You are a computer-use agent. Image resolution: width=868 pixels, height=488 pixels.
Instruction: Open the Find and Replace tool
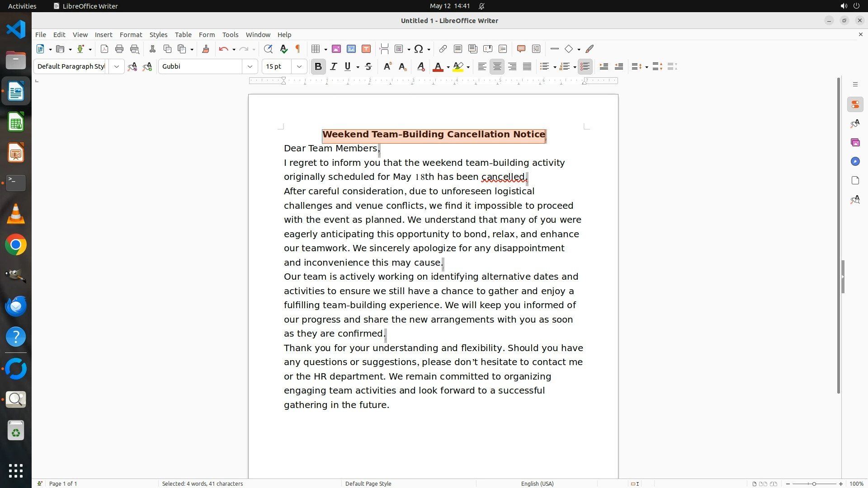268,49
